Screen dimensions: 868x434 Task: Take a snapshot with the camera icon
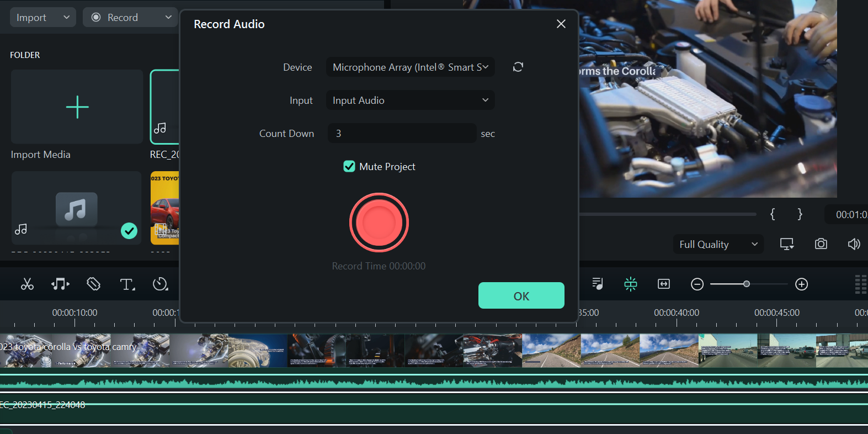tap(821, 244)
